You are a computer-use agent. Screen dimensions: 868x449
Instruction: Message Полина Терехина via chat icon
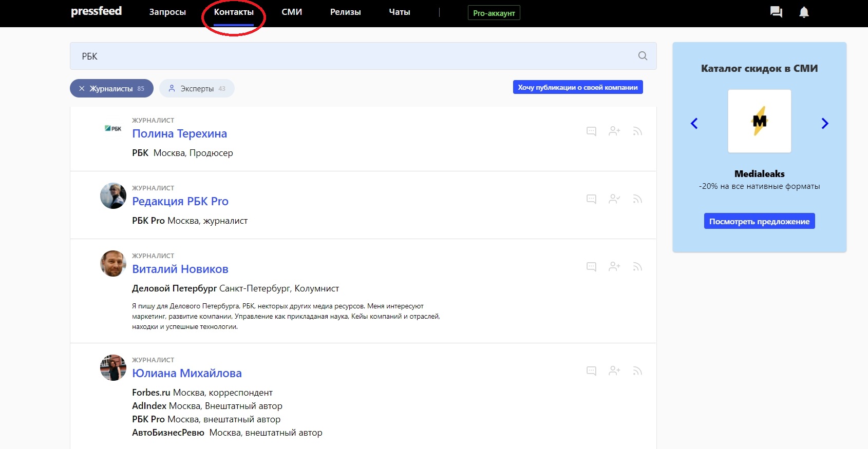[x=591, y=131]
